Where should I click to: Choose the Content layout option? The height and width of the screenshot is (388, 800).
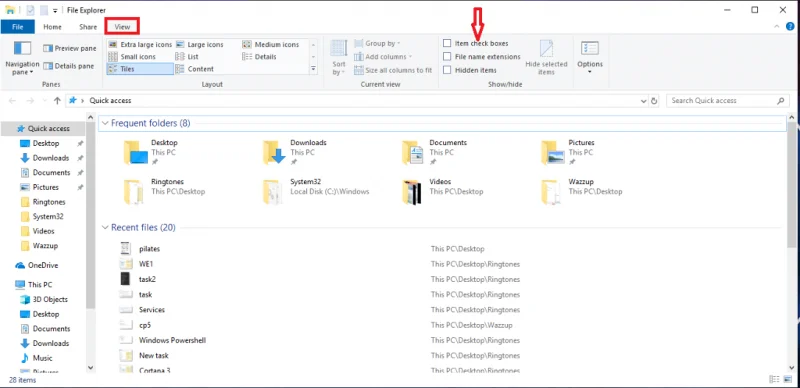pyautogui.click(x=194, y=69)
